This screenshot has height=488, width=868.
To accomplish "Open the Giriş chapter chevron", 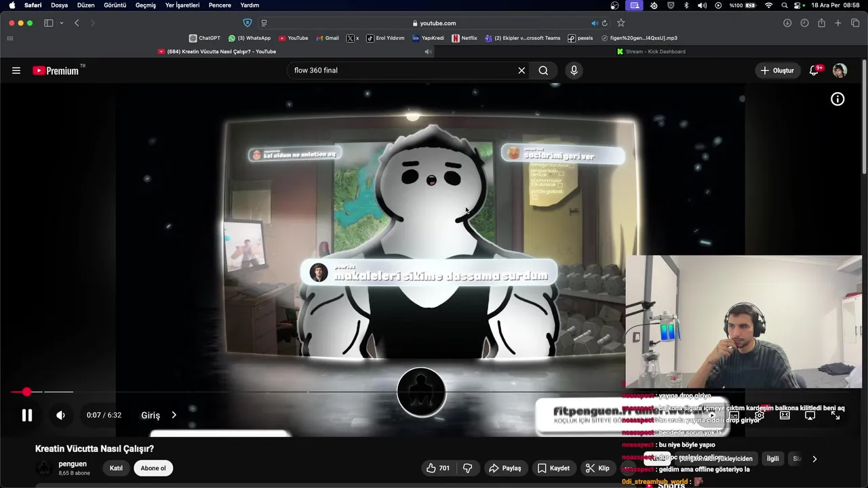I will tap(174, 415).
